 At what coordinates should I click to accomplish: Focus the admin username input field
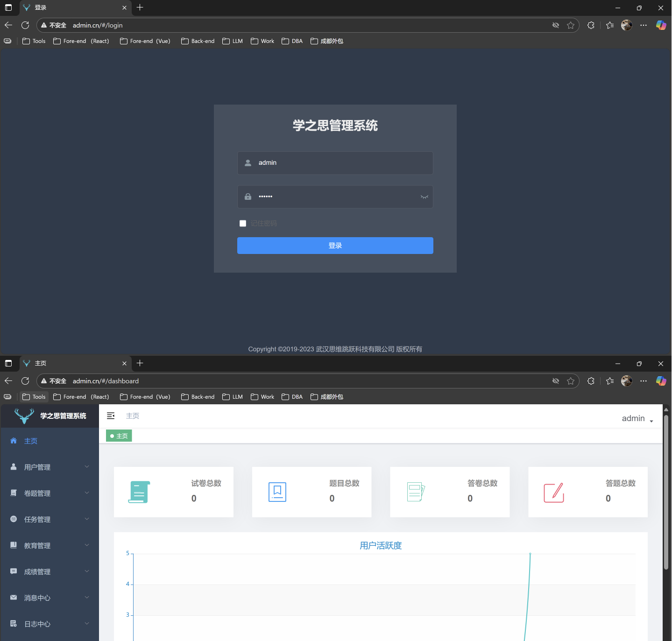click(x=335, y=163)
